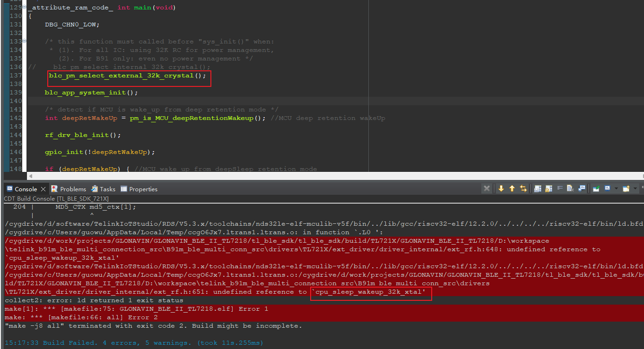
Task: Click the Previous Error up arrow icon
Action: (512, 189)
